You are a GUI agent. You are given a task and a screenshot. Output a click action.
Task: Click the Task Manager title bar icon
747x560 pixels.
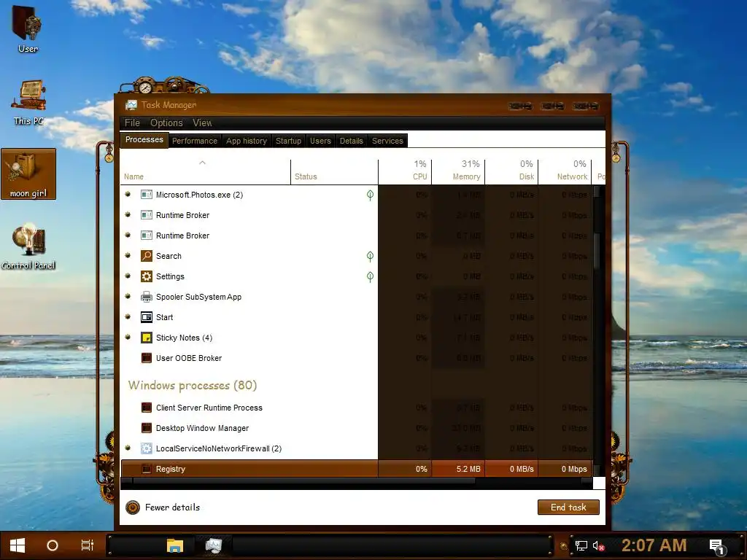[x=131, y=105]
